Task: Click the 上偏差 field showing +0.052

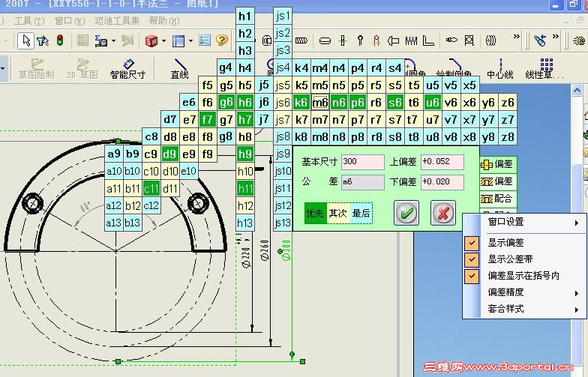Action: [442, 162]
